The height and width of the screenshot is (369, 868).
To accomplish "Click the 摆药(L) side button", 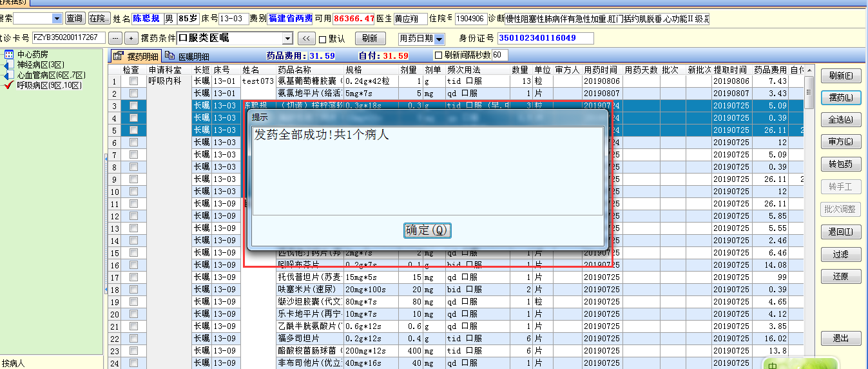I will 841,98.
